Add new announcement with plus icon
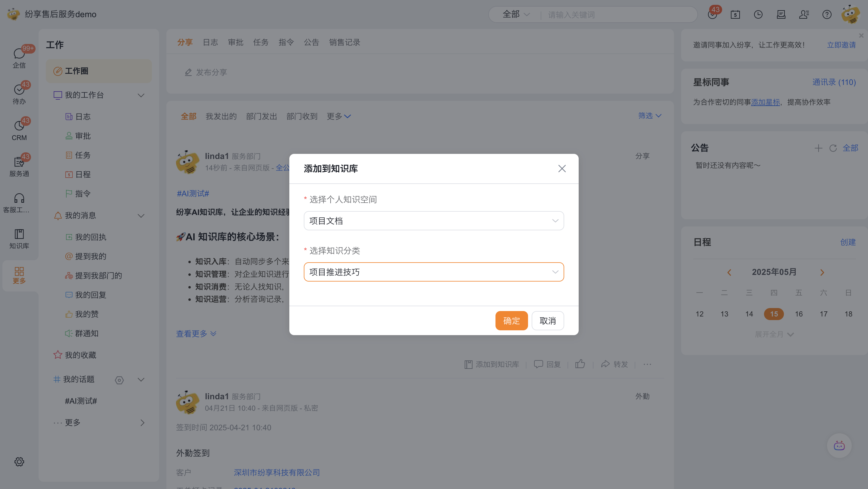Image resolution: width=868 pixels, height=489 pixels. point(819,148)
